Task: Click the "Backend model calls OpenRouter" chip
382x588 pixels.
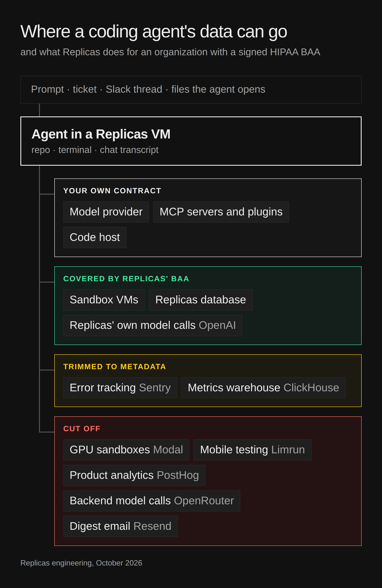Action: pos(152,501)
